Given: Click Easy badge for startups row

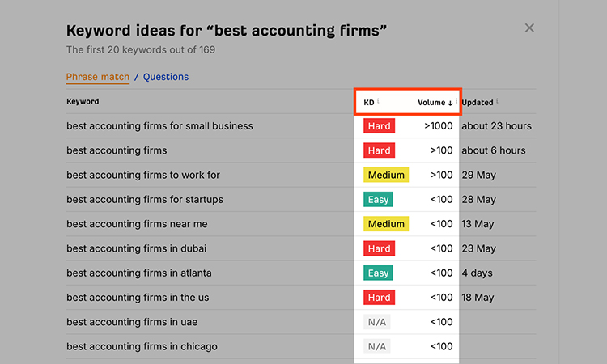Looking at the screenshot, I should coord(378,200).
